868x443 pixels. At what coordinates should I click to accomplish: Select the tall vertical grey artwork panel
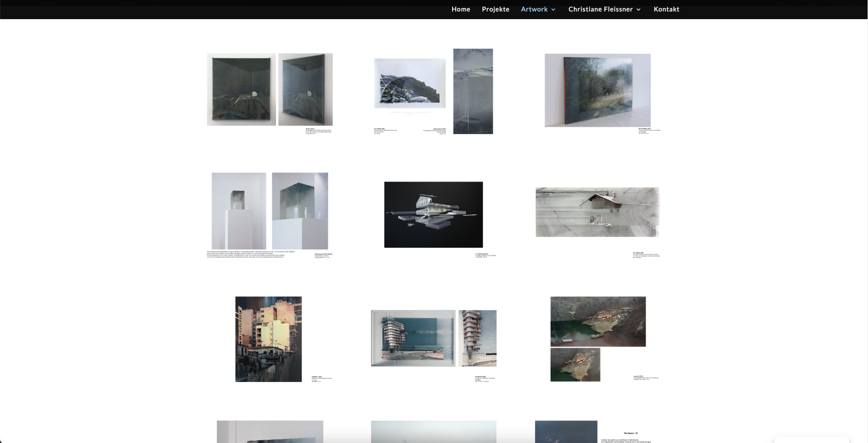(473, 91)
